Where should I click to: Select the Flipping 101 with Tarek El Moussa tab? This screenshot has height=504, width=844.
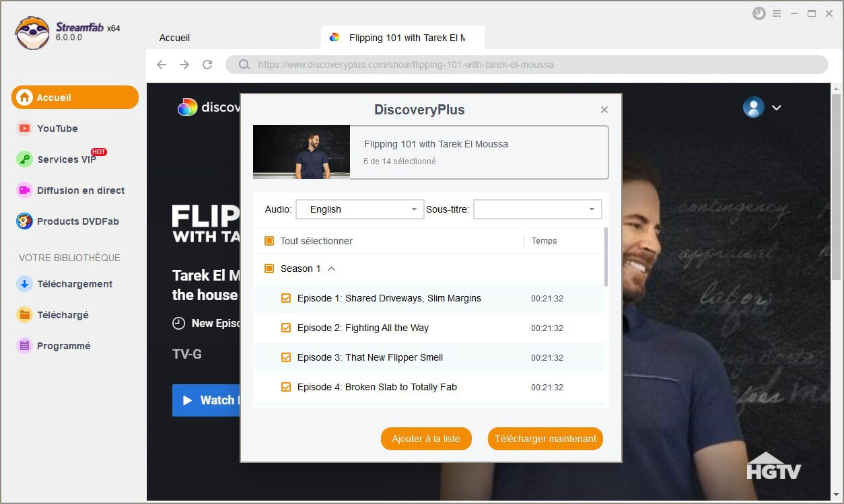tap(403, 38)
